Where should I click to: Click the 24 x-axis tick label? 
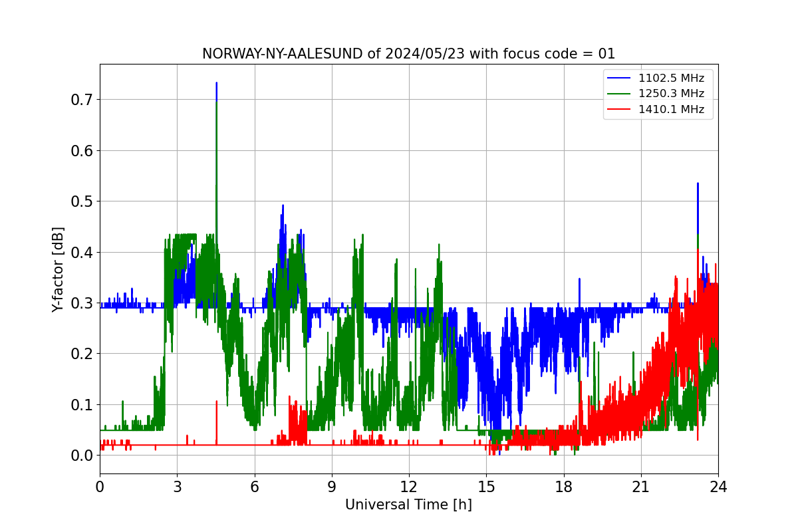tap(718, 487)
